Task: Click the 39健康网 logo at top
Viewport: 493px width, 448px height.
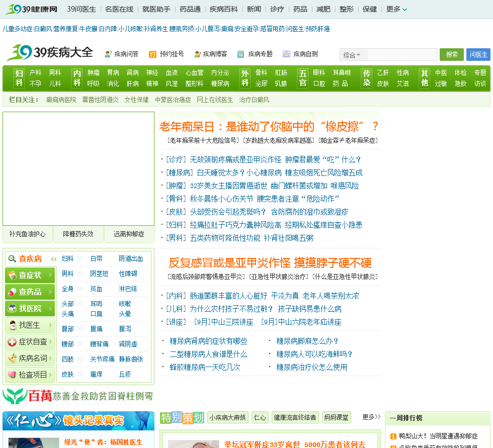Action: coord(31,9)
